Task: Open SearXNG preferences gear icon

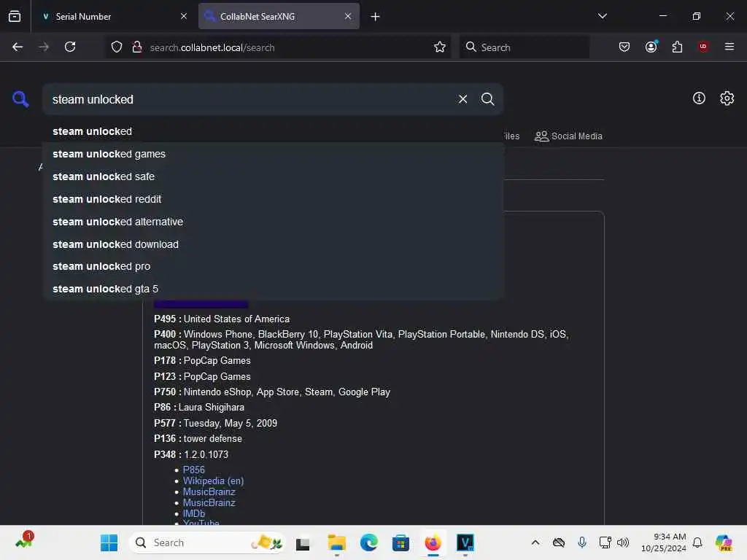Action: point(727,98)
